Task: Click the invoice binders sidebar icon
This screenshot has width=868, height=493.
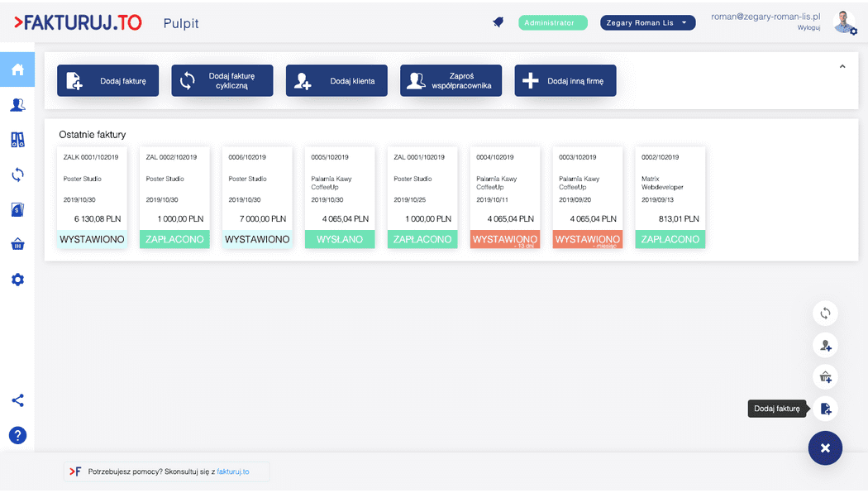Action: 17,140
